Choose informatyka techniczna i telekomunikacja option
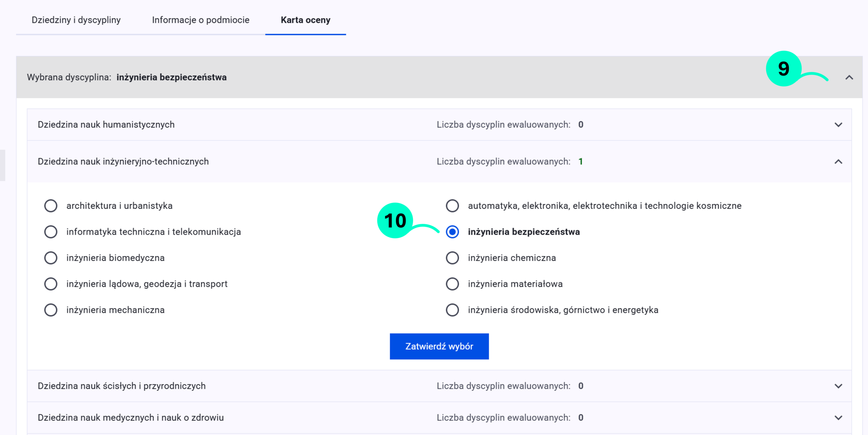Image resolution: width=868 pixels, height=435 pixels. 51,232
